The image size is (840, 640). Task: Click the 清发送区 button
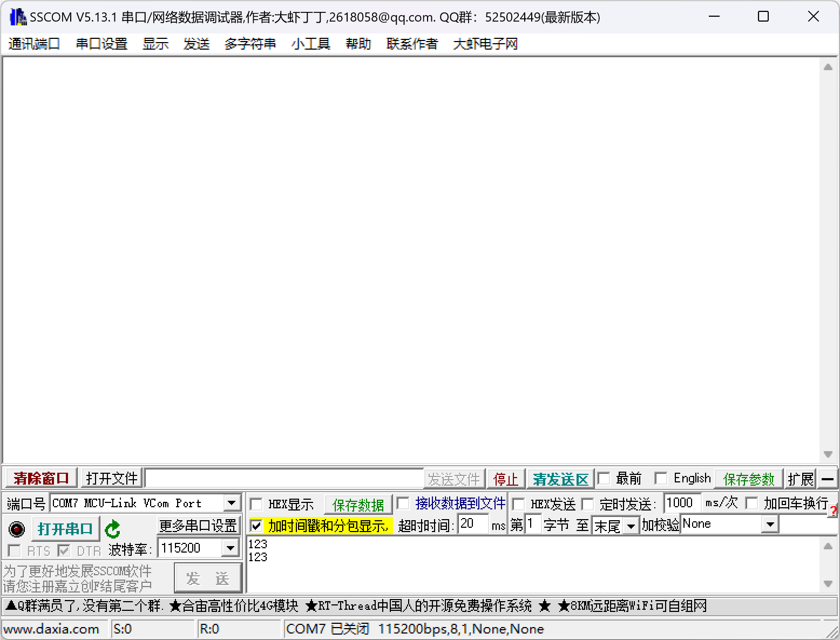(560, 479)
